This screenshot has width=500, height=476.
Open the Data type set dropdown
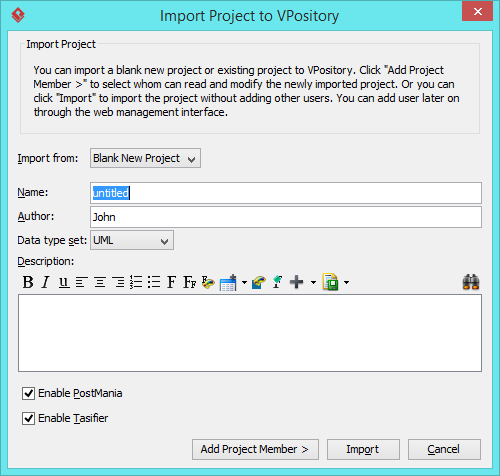pyautogui.click(x=132, y=240)
